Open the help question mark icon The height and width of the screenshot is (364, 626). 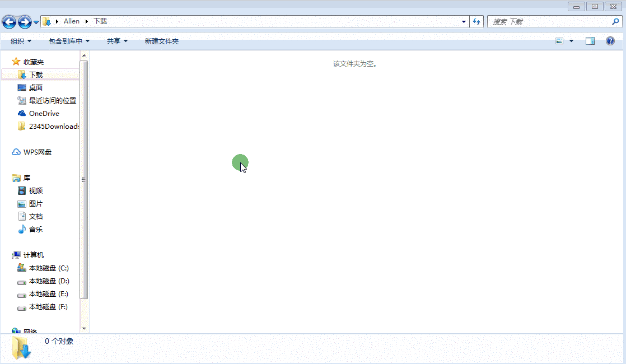point(610,41)
